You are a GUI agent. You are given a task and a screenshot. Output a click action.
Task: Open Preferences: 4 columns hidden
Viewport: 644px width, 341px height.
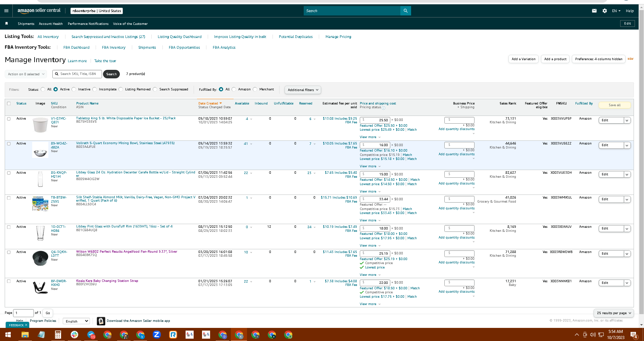point(599,59)
